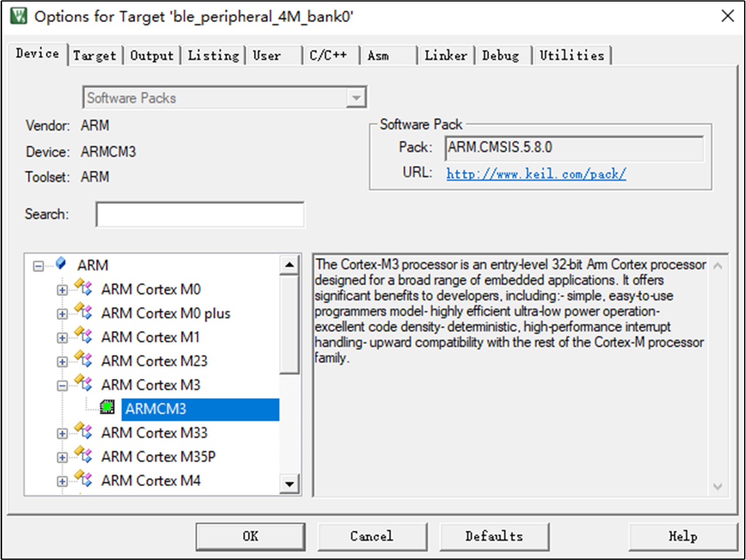Open the Software Packs dropdown

pos(355,98)
